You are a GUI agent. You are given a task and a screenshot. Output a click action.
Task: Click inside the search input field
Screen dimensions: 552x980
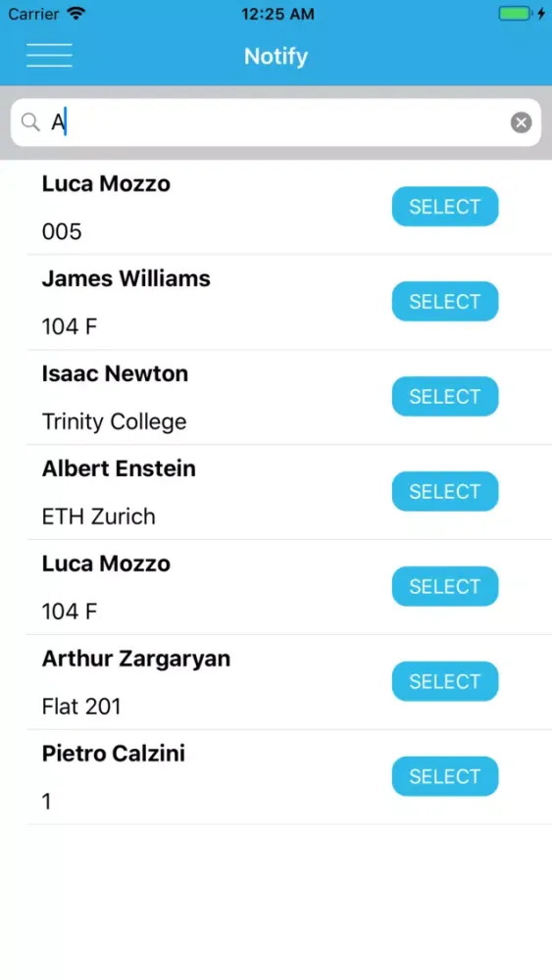point(276,122)
